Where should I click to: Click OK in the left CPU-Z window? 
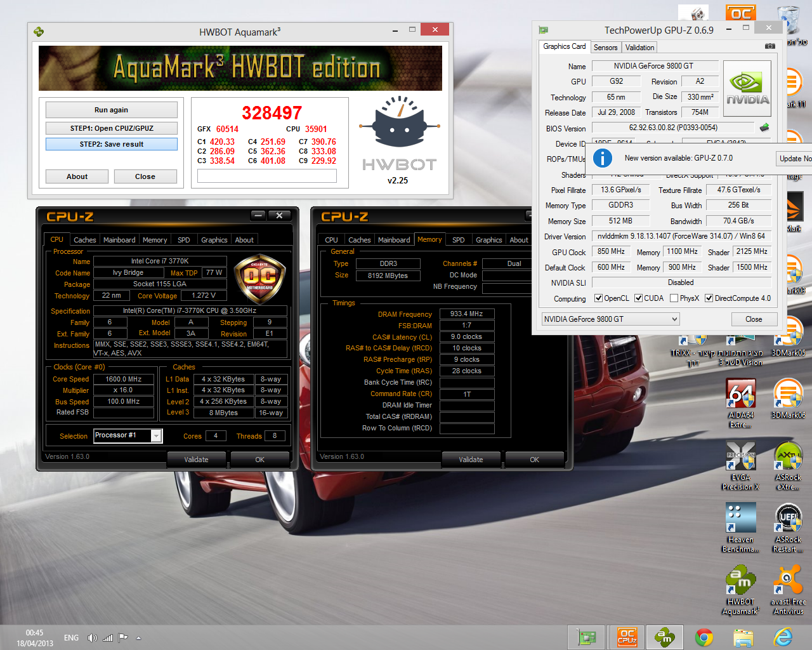click(x=260, y=460)
